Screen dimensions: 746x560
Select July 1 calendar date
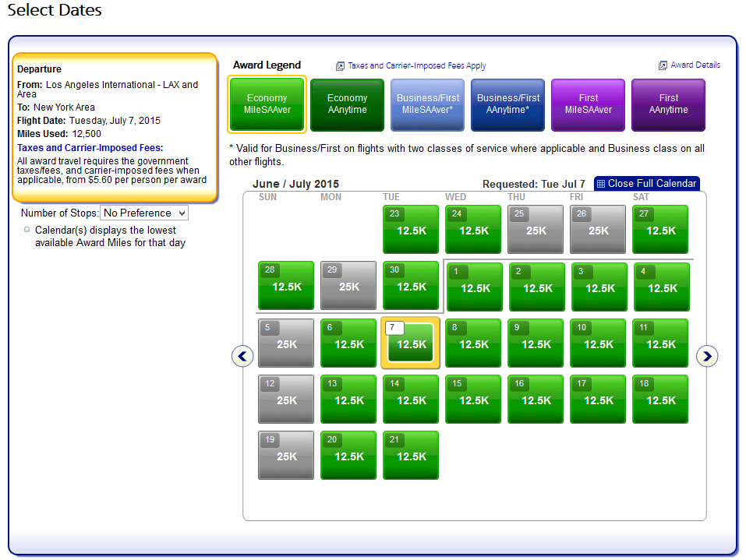tap(475, 287)
